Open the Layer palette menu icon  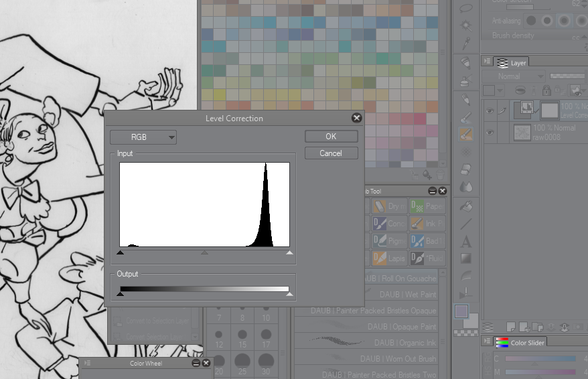coord(487,61)
